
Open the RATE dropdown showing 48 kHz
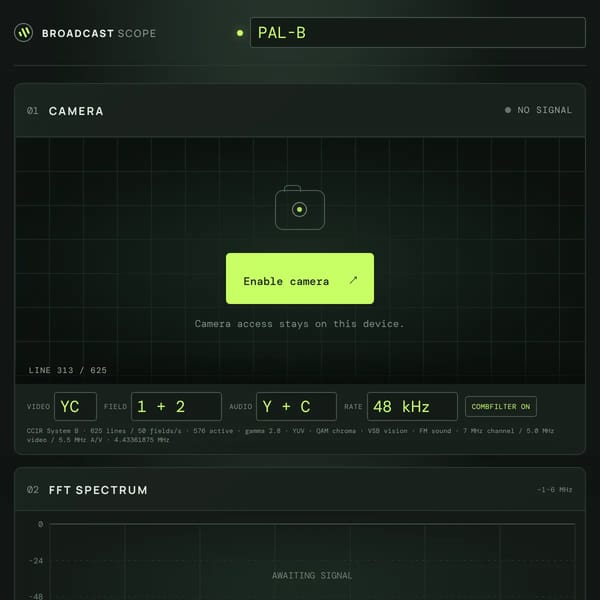412,406
